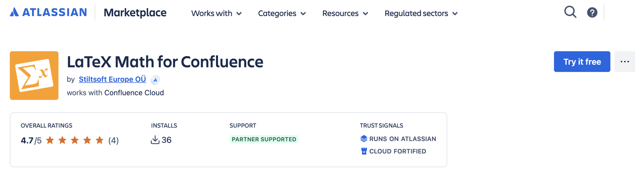This screenshot has width=644, height=177.
Task: Click the installs count 36
Action: click(166, 140)
